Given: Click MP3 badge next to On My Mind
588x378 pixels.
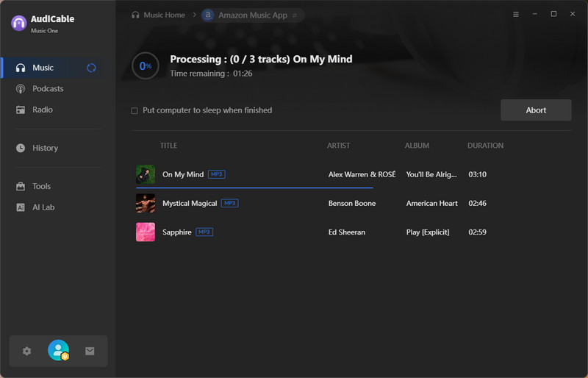Looking at the screenshot, I should (216, 174).
